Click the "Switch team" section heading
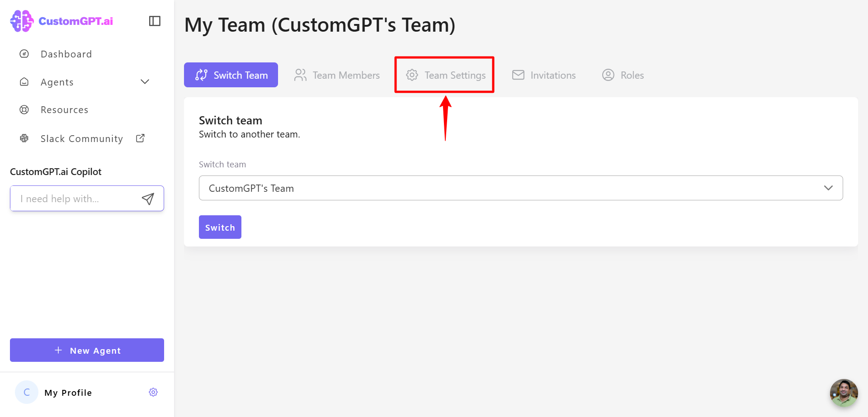Screen dimensions: 868x417 click(x=231, y=120)
